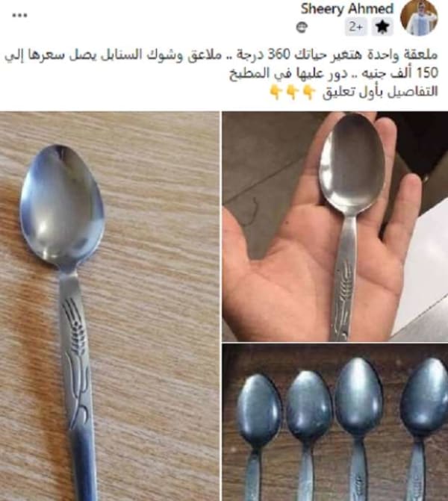The image size is (448, 501).
Task: Click the middle pointing-down hand emoji
Action: point(292,92)
